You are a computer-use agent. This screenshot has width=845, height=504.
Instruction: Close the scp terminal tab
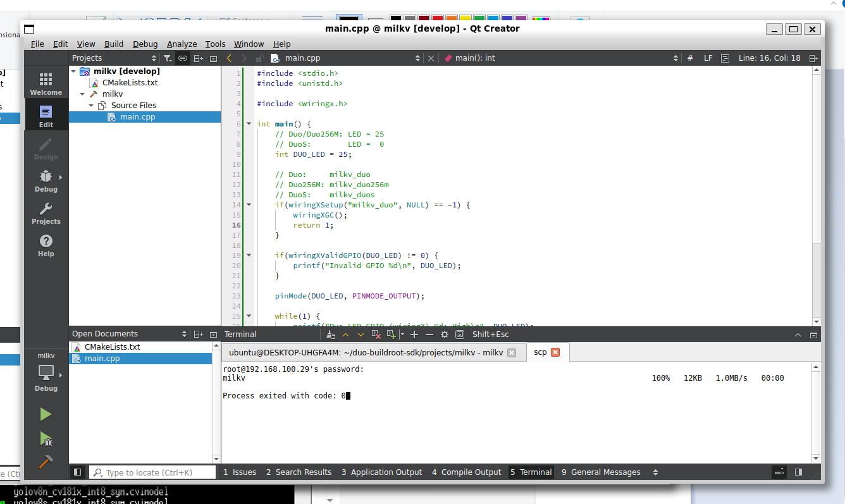pyautogui.click(x=555, y=352)
